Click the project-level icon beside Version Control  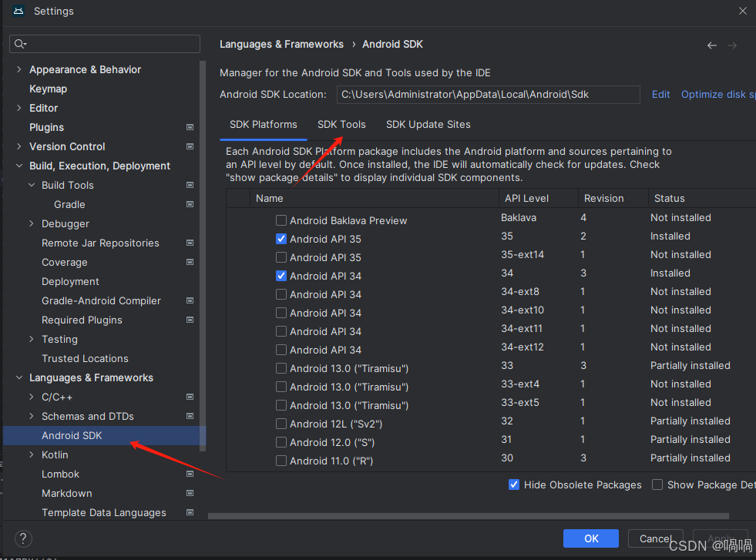(190, 146)
